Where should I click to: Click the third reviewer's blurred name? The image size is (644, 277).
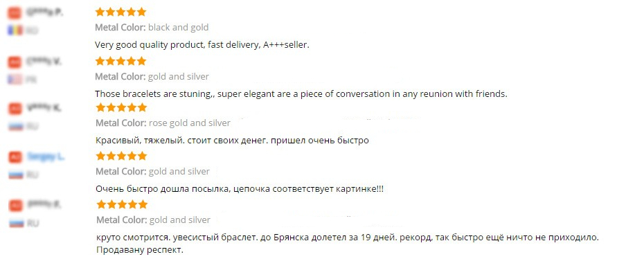pos(44,108)
